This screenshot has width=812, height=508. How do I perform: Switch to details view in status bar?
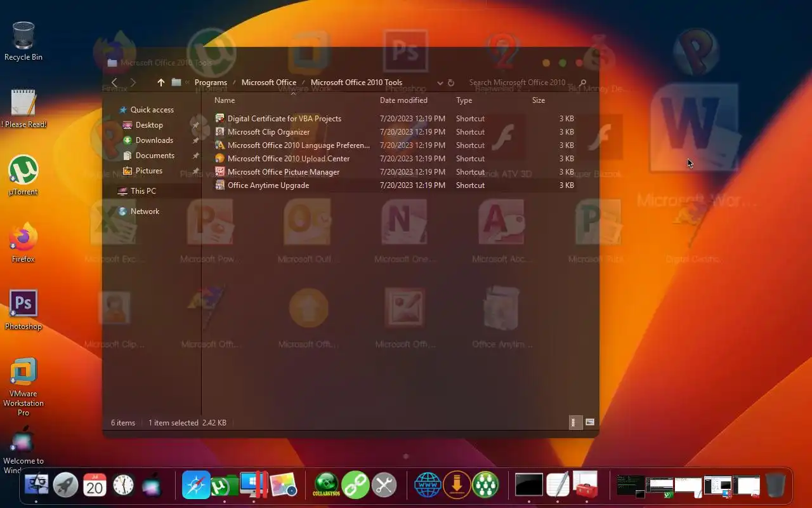[x=575, y=422]
